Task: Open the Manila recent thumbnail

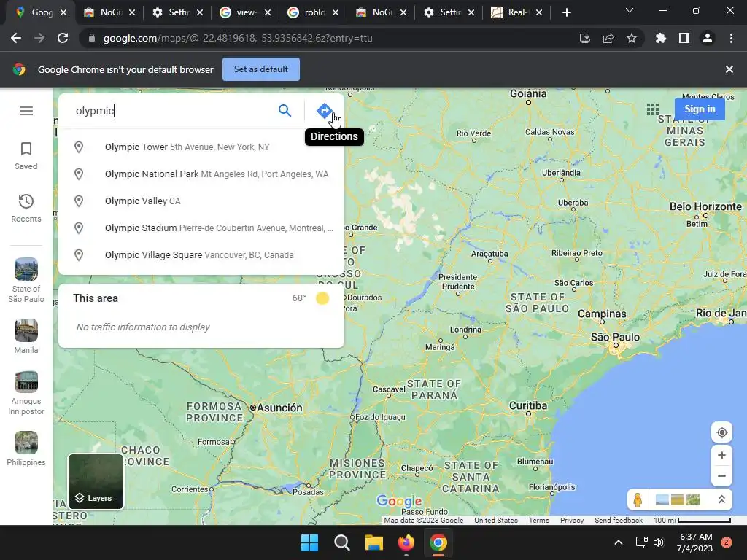Action: (26, 336)
